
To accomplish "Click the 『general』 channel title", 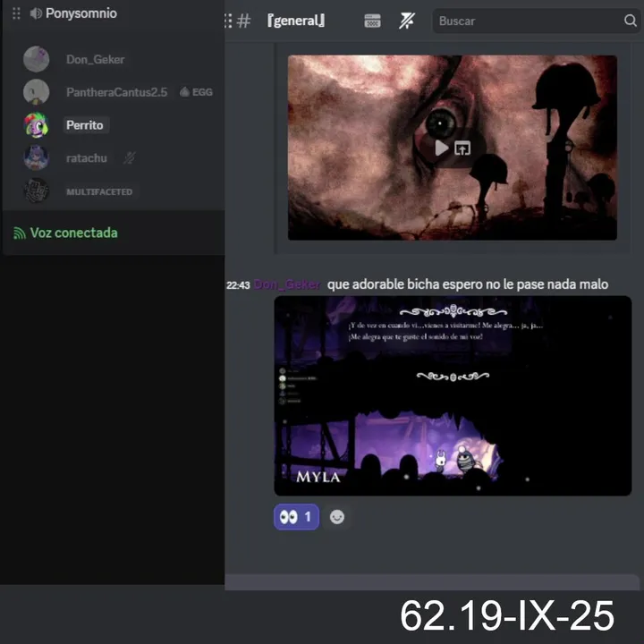I will click(296, 21).
